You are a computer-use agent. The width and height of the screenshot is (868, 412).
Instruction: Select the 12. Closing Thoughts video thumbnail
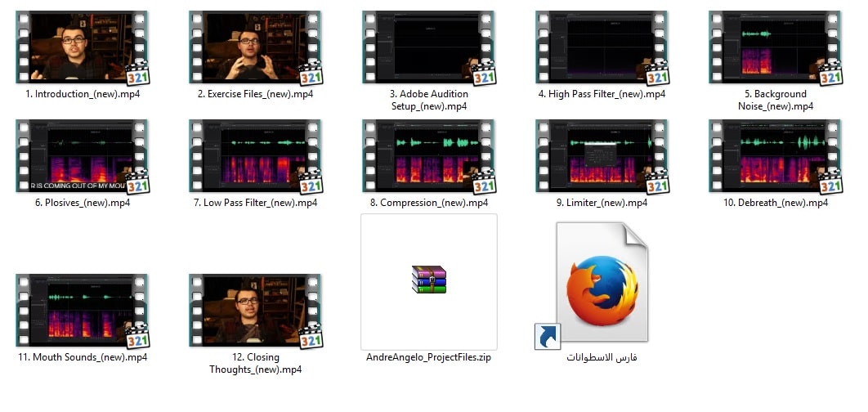255,310
